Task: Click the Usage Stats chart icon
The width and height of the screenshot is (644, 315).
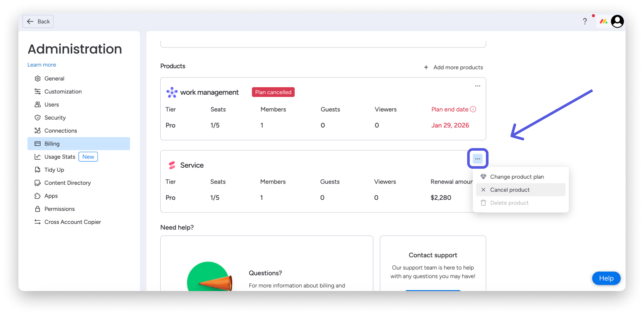Action: pyautogui.click(x=38, y=157)
